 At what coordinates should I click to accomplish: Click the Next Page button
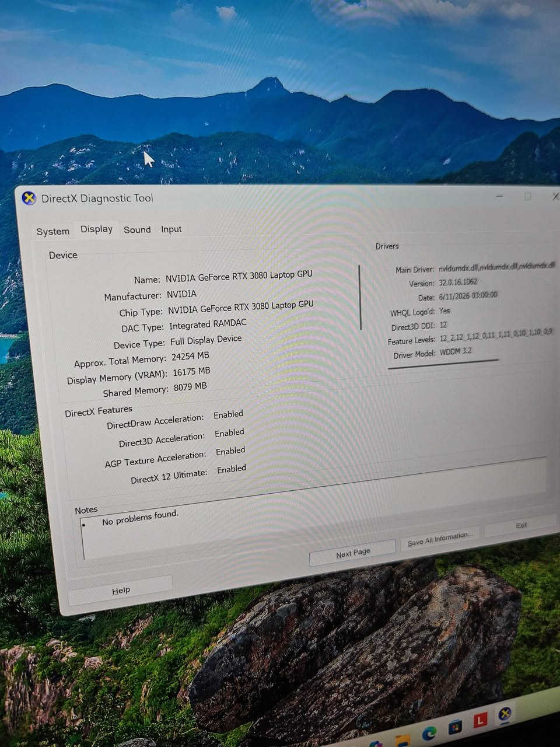pos(353,553)
